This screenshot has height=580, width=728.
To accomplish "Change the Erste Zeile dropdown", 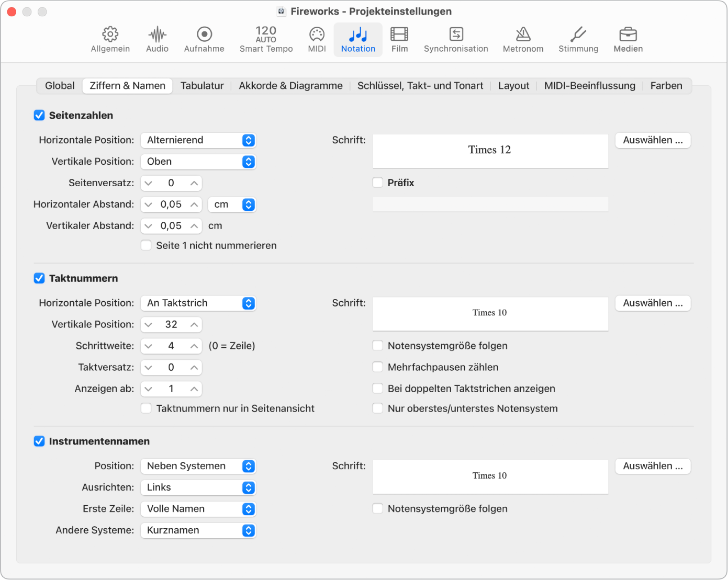I will pos(198,508).
